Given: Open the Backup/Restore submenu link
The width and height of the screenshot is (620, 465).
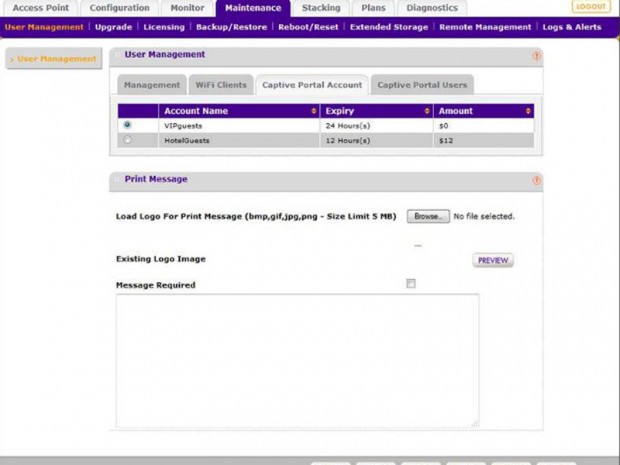Looking at the screenshot, I should [x=231, y=27].
